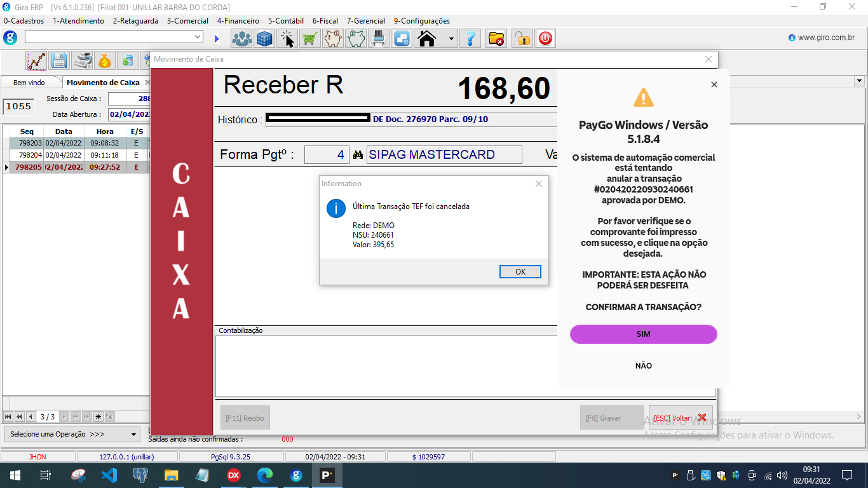Open the PayGo 'P' taskbar app
The image size is (868, 488).
coord(327,475)
